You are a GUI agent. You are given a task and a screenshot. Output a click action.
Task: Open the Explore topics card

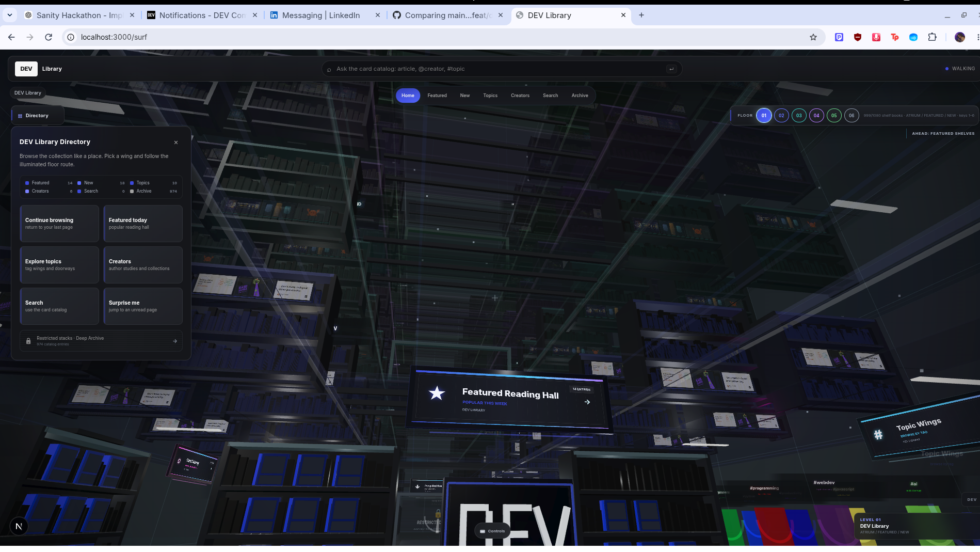(x=59, y=265)
